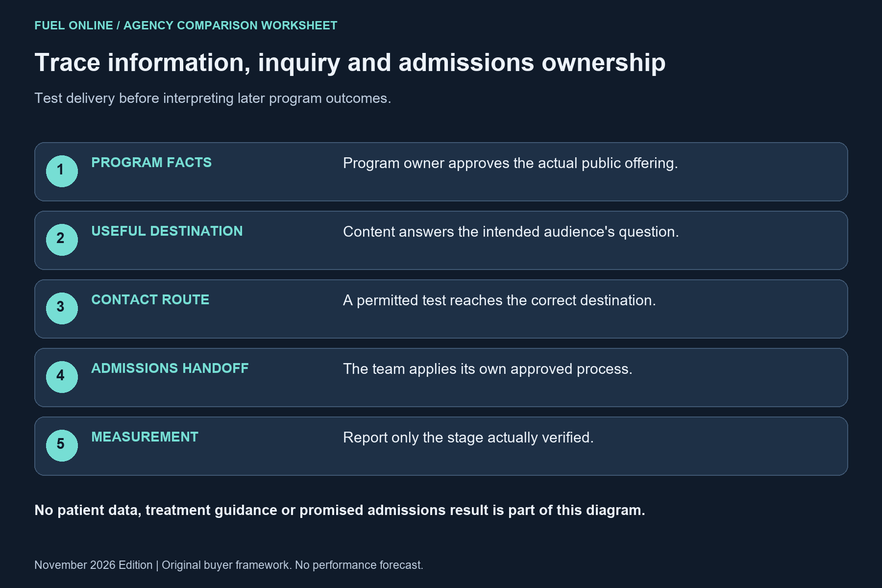This screenshot has width=882, height=588.
Task: Click the subtitle 'Test delivery before interpreting later program outcomes.'
Action: pos(213,98)
